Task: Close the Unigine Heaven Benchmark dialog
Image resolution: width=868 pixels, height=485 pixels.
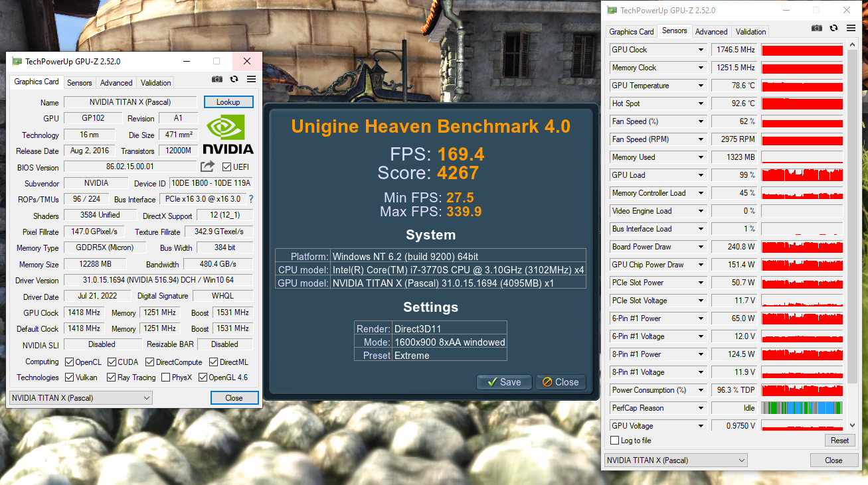Action: click(x=561, y=382)
